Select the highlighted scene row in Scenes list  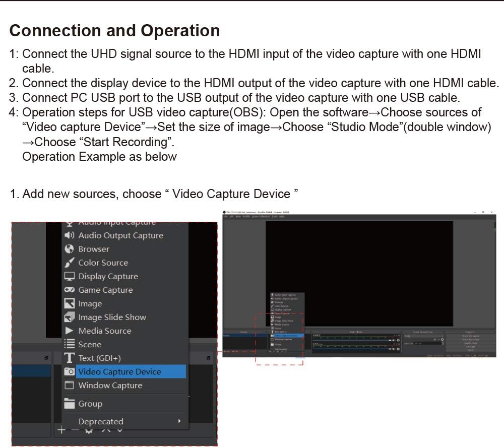click(31, 371)
